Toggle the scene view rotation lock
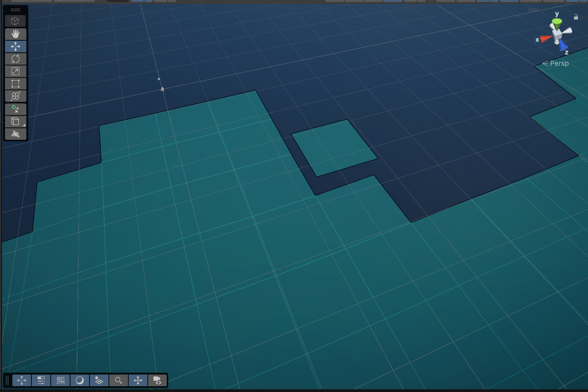 [576, 17]
